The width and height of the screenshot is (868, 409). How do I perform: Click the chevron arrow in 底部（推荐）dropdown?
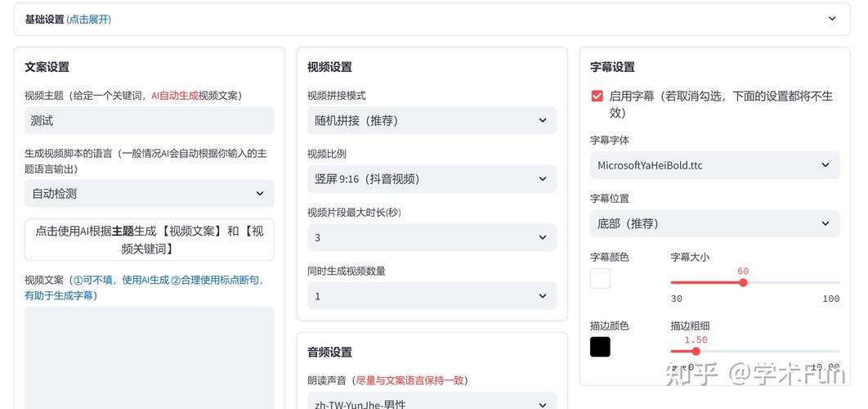825,223
